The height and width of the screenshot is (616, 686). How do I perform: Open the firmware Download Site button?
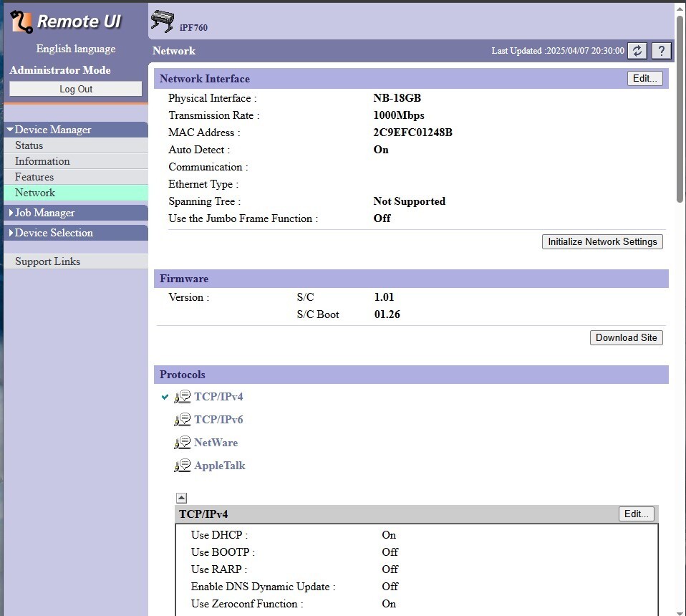click(626, 338)
